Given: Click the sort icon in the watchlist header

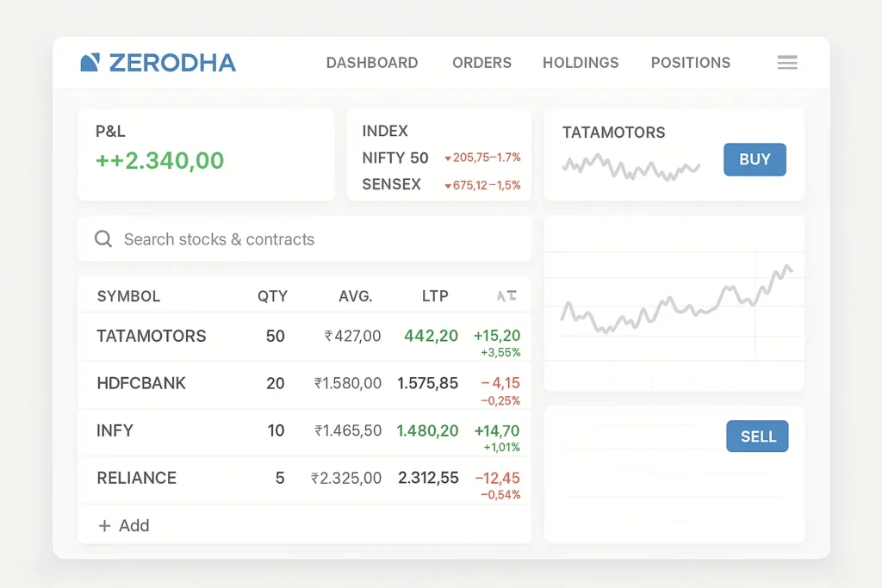Looking at the screenshot, I should (506, 294).
